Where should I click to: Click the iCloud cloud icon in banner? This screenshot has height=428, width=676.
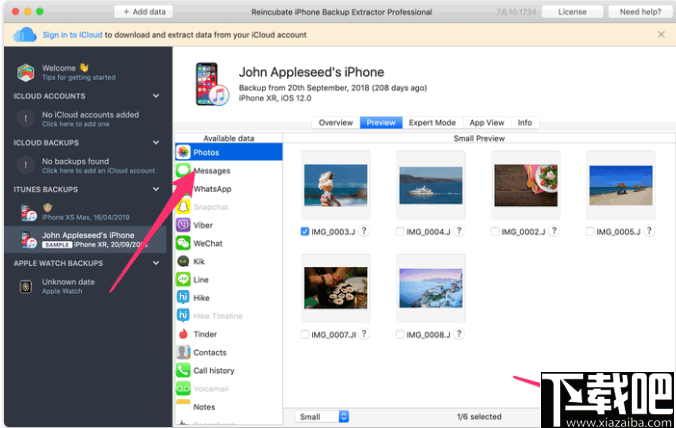pyautogui.click(x=25, y=34)
